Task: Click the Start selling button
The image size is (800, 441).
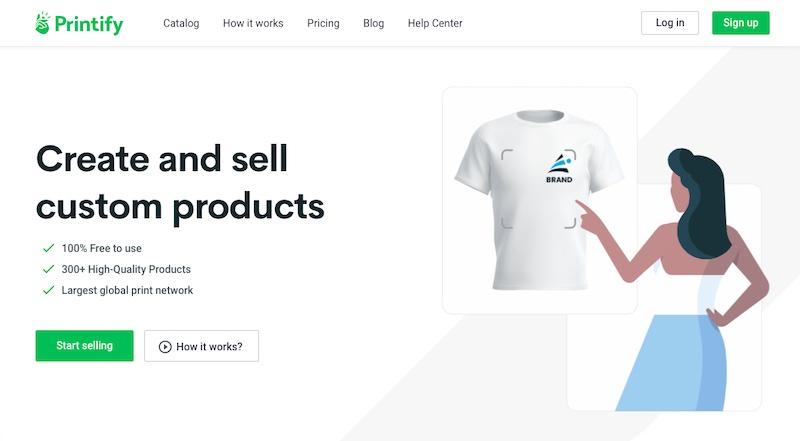Action: point(85,346)
